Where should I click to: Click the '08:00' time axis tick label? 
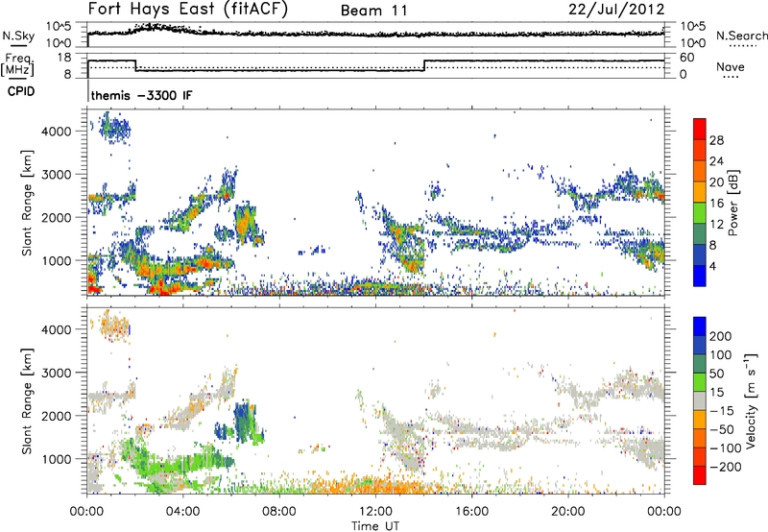click(x=279, y=512)
